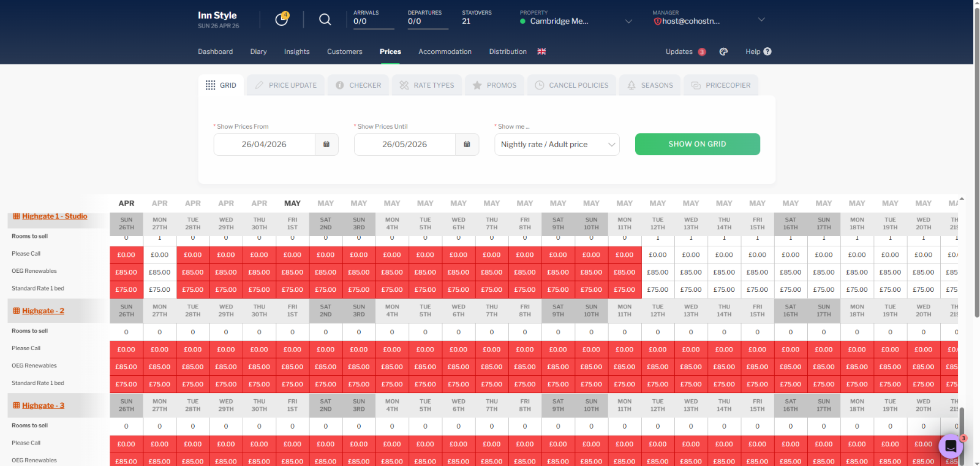Click the Standard Rate 1 bed label under Highgate 1
This screenshot has height=466, width=980.
pyautogui.click(x=38, y=288)
